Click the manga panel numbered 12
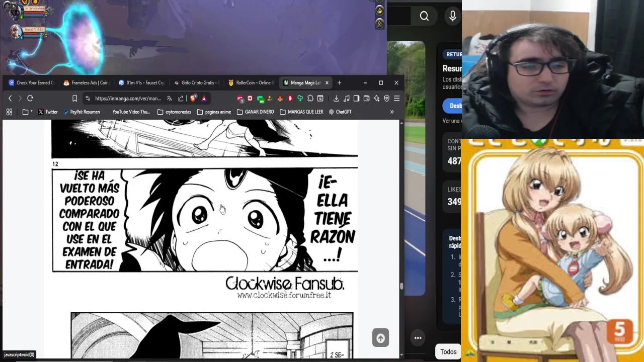Viewport: 644px width, 362px height. (205, 220)
